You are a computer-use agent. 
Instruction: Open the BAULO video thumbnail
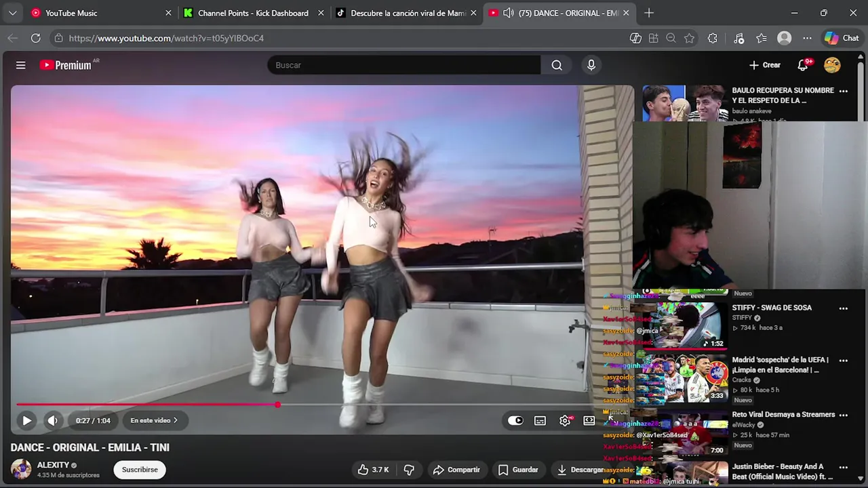click(685, 103)
